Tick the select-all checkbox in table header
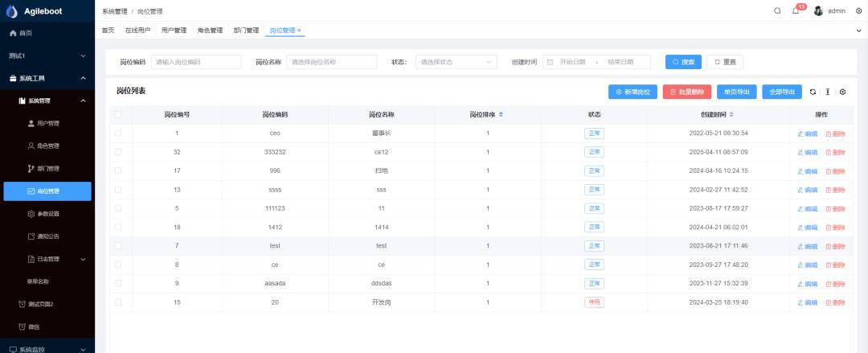 (118, 115)
